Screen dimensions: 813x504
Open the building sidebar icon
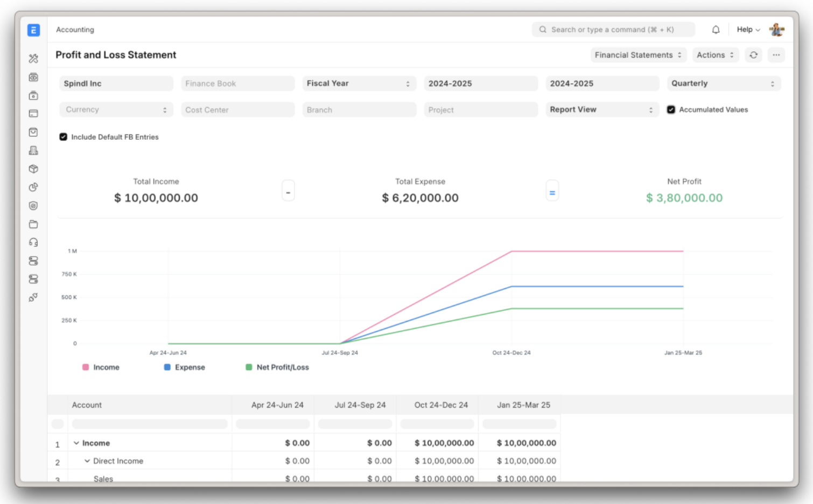33,151
